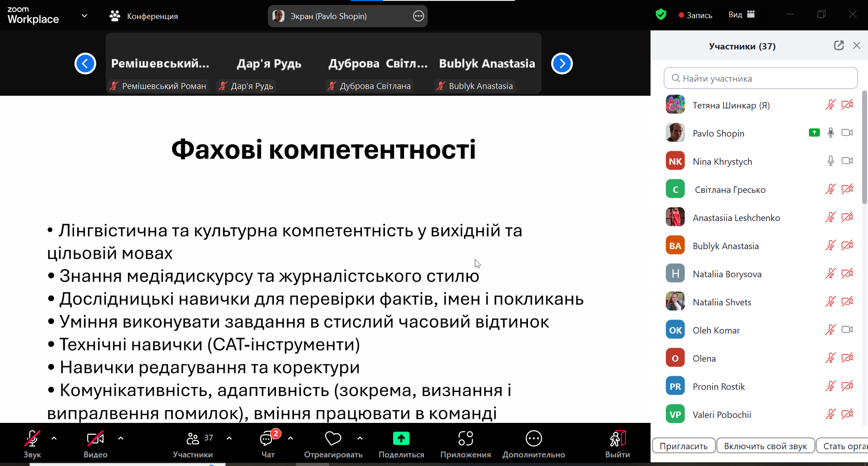Pop out the participants panel
The height and width of the screenshot is (466, 868).
coord(838,45)
